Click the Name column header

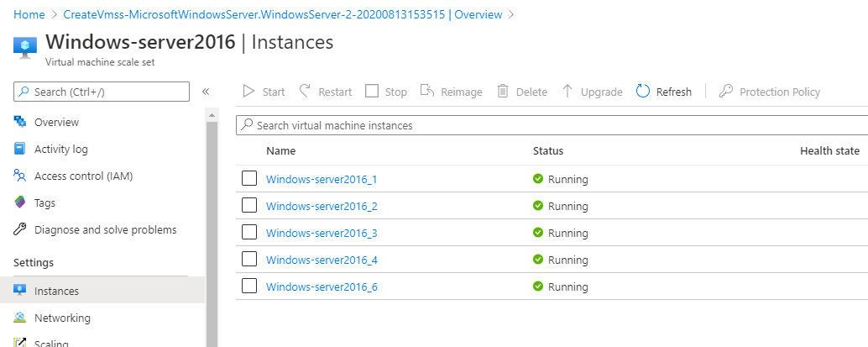coord(280,150)
